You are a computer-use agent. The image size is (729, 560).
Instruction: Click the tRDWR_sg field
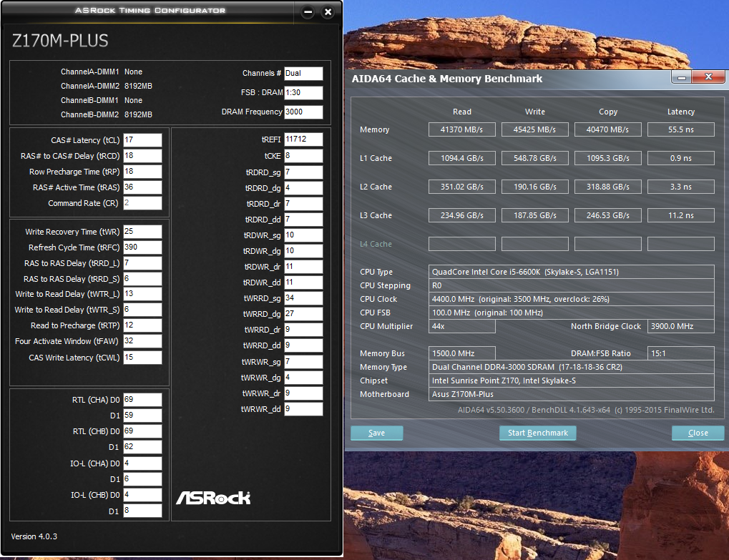303,235
